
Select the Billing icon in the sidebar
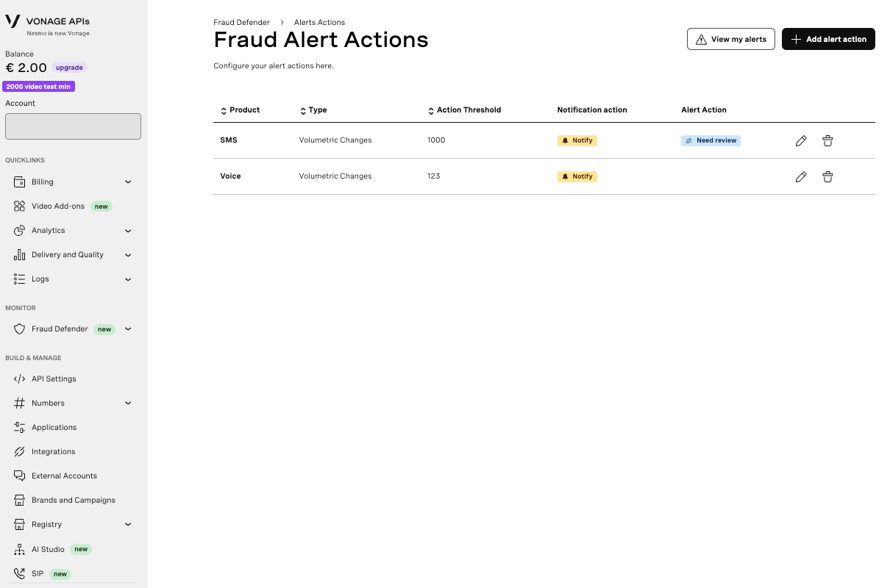click(19, 182)
